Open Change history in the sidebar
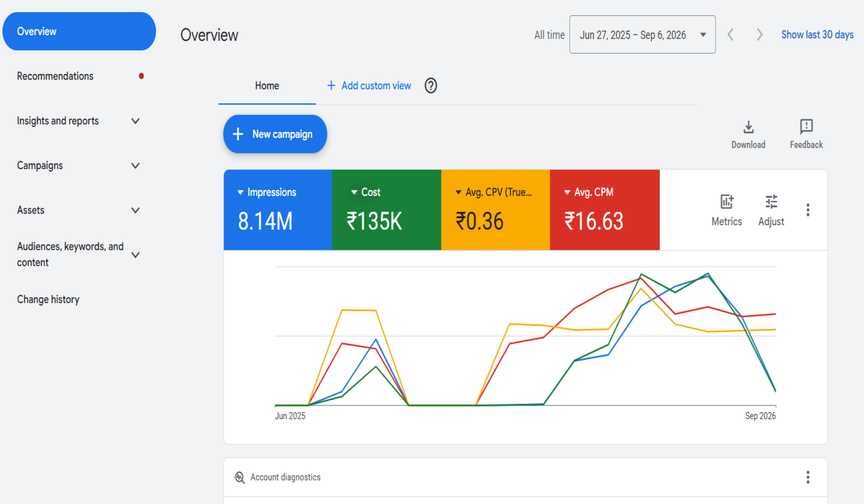Image resolution: width=864 pixels, height=504 pixels. pyautogui.click(x=48, y=299)
